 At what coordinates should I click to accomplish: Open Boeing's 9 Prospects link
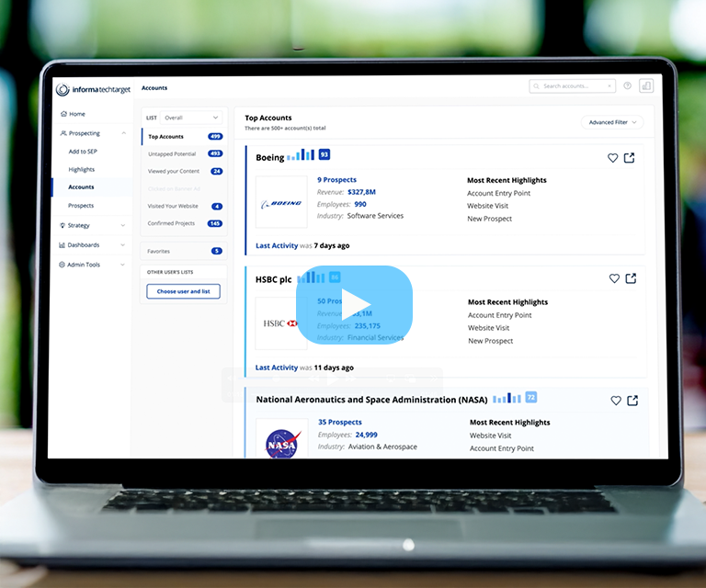pyautogui.click(x=336, y=180)
